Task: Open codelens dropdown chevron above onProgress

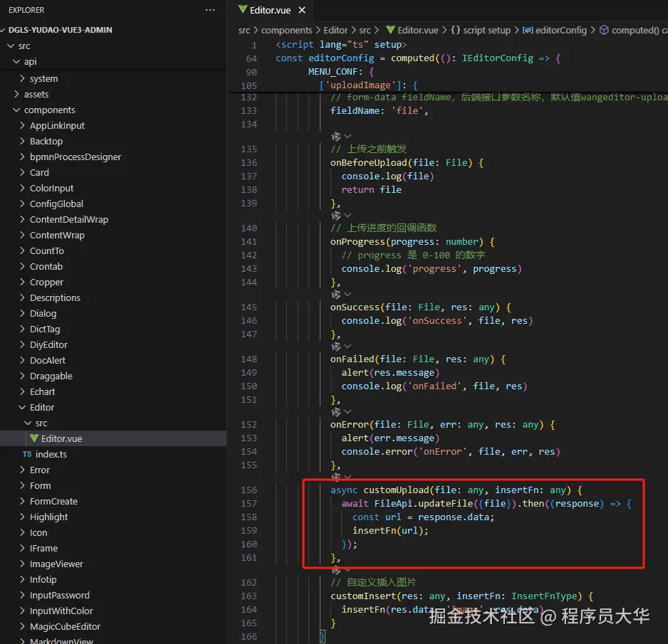Action: coord(348,216)
